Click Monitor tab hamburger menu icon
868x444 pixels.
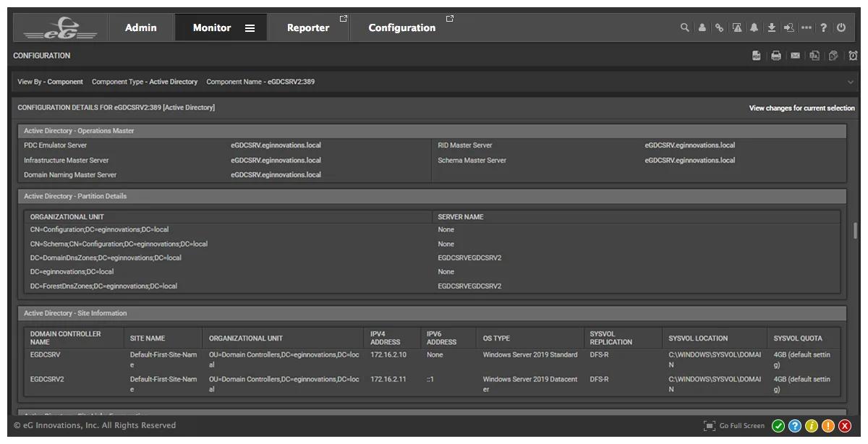coord(250,28)
